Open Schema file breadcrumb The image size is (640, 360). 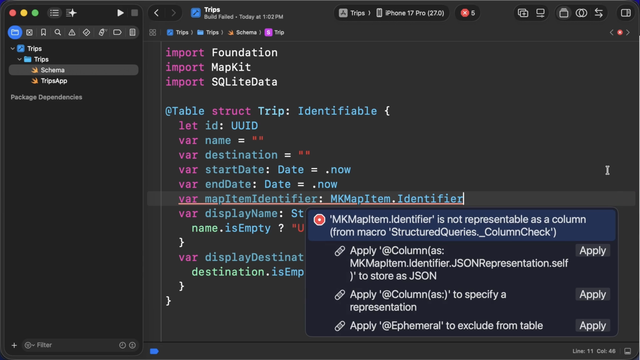(242, 32)
